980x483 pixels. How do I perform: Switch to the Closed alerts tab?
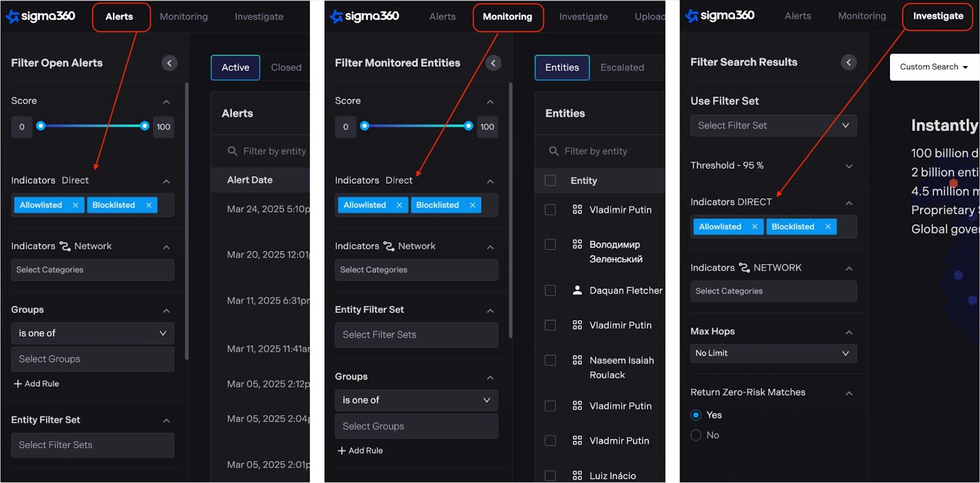(286, 67)
